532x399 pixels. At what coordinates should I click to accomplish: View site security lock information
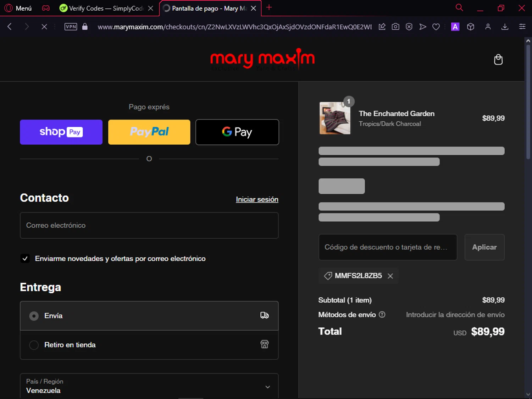[x=85, y=27]
